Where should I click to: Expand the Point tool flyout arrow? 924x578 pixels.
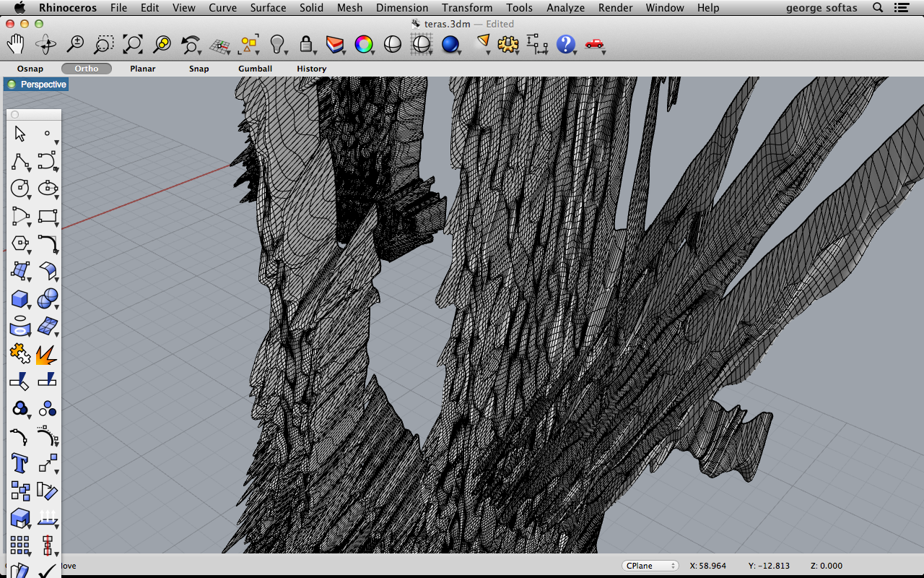(57, 142)
